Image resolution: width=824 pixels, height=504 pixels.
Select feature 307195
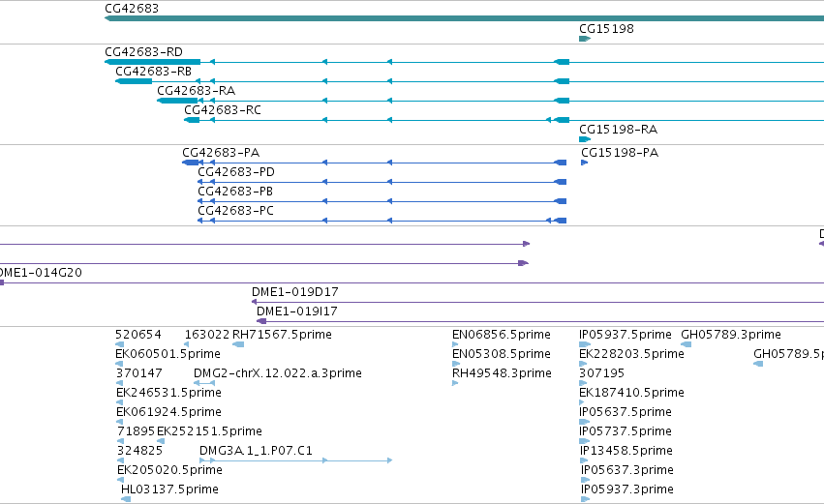click(x=601, y=373)
